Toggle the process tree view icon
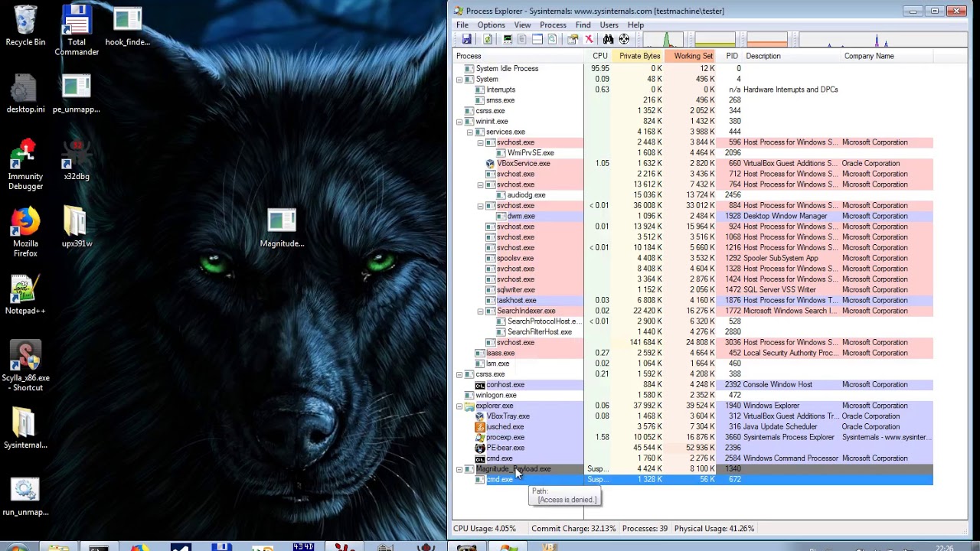 click(522, 39)
